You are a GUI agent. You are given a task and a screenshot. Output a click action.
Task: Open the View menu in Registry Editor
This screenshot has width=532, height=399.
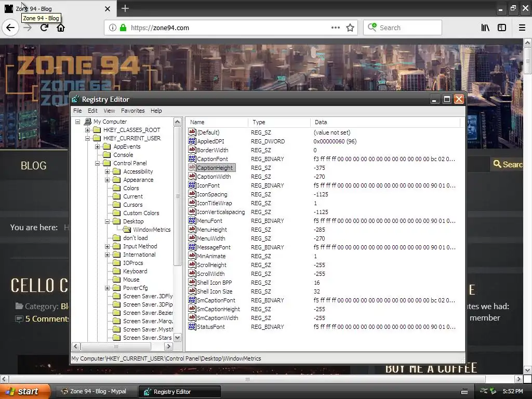109,111
